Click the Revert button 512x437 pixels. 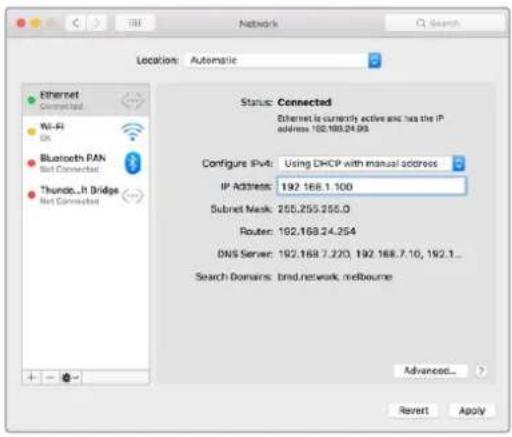coord(414,410)
